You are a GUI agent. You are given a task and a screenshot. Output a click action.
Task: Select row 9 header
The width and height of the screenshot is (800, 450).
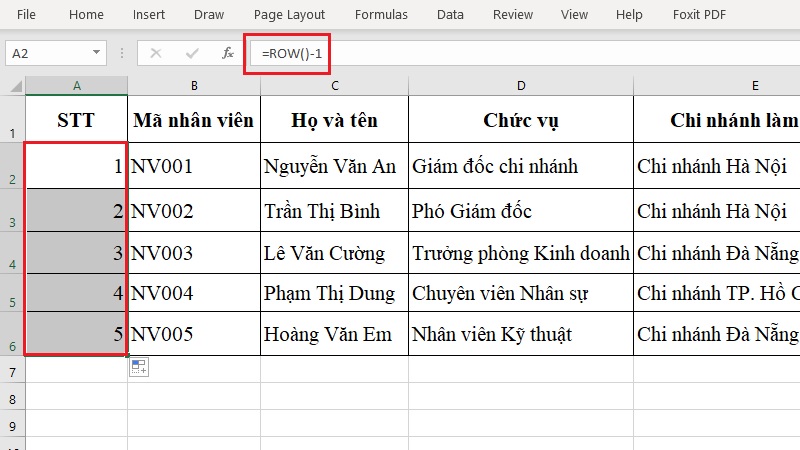[12, 423]
